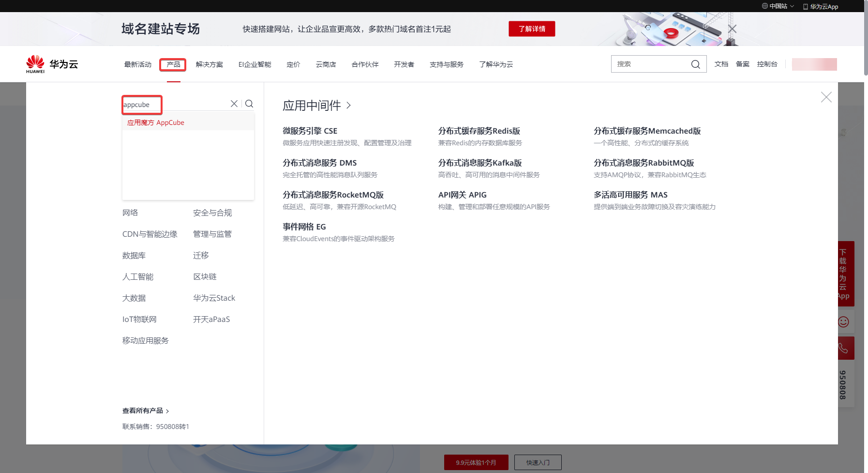868x473 pixels.
Task: Open the smiley feedback icon
Action: pos(843,322)
